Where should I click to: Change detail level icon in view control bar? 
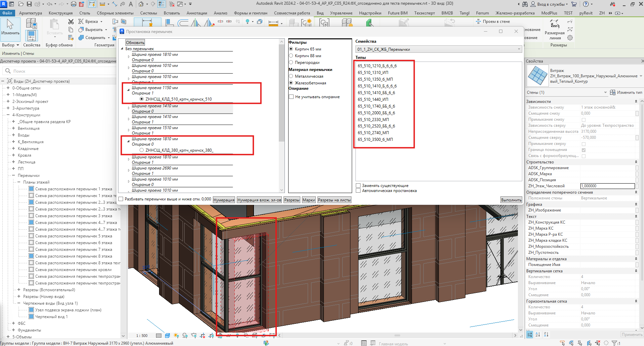(159, 336)
